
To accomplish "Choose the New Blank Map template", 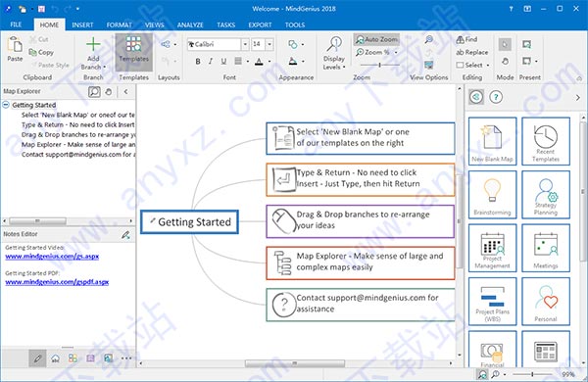I will coord(492,141).
